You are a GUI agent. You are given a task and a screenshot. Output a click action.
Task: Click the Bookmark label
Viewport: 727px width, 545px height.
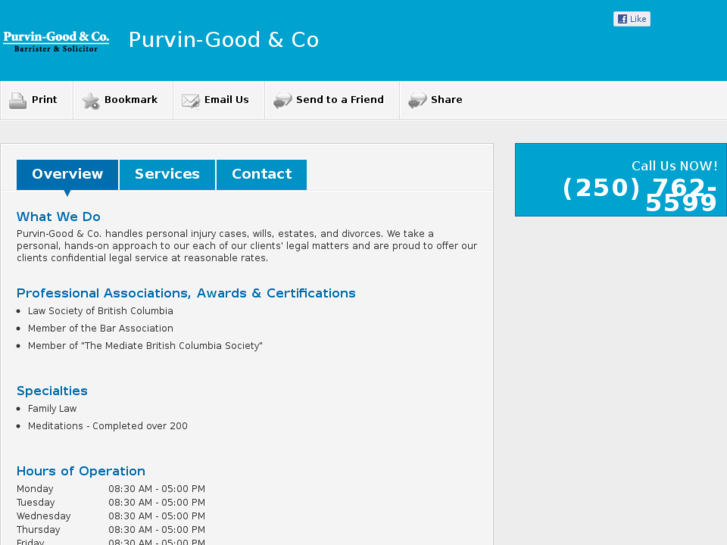click(131, 100)
